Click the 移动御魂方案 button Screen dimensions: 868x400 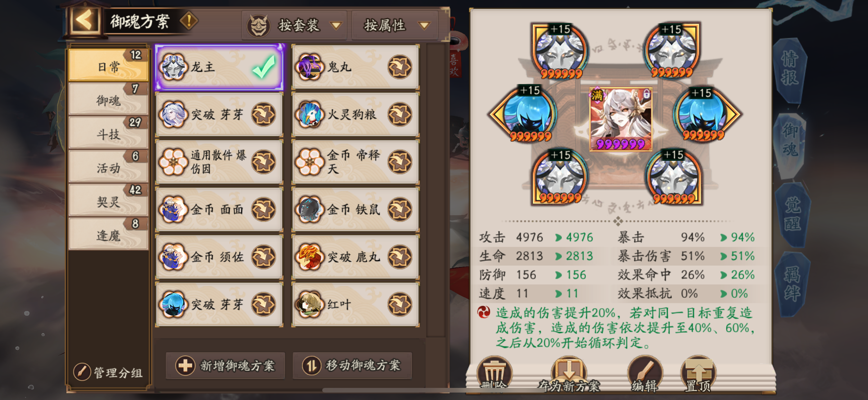[352, 365]
